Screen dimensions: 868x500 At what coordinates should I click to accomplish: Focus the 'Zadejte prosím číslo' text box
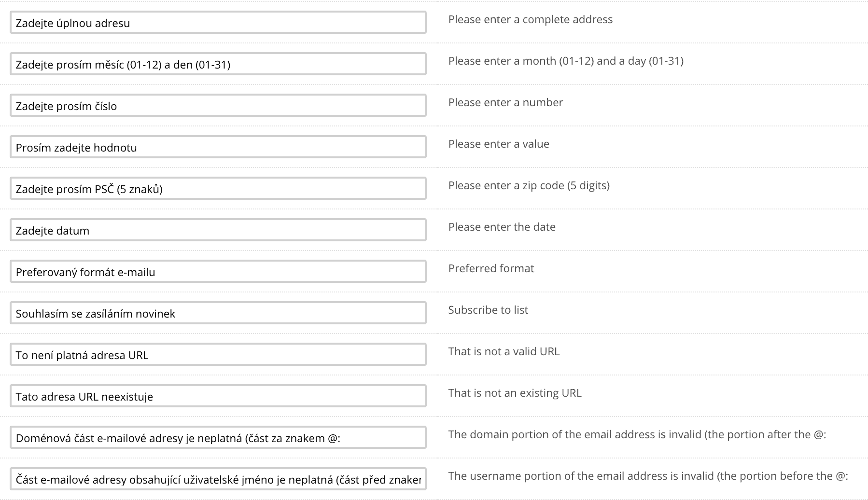(x=218, y=106)
